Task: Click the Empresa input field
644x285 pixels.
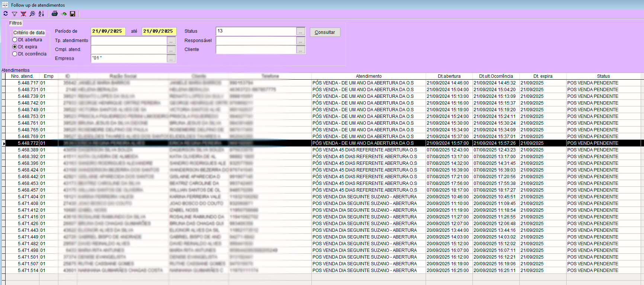Action: [x=129, y=58]
